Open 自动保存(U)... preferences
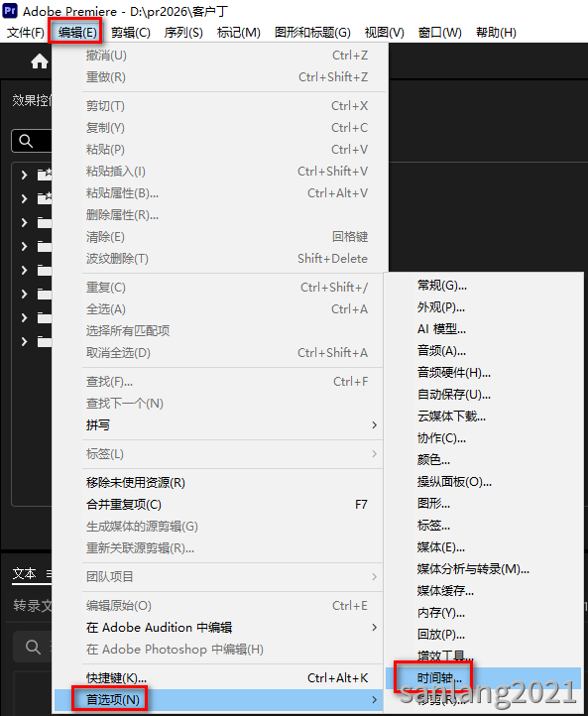 click(484, 395)
